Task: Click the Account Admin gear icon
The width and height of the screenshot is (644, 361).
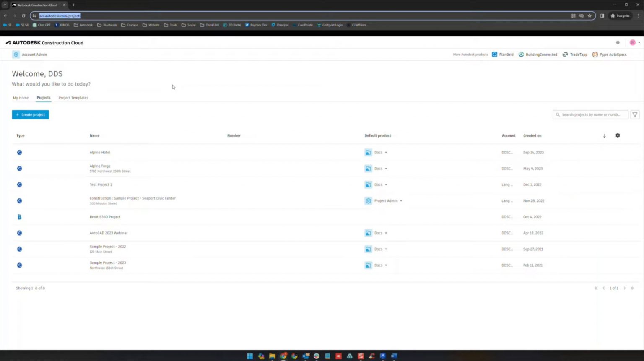Action: [16, 55]
